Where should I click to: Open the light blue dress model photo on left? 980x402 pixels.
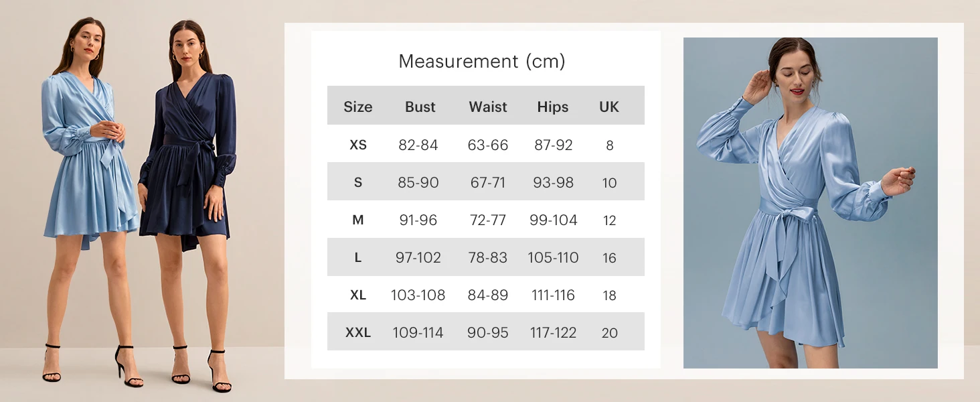click(x=90, y=167)
